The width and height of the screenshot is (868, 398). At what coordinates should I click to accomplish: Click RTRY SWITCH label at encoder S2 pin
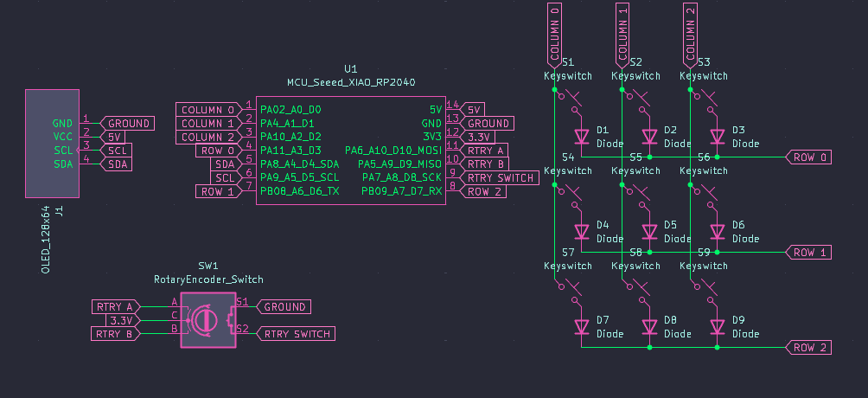(x=296, y=334)
